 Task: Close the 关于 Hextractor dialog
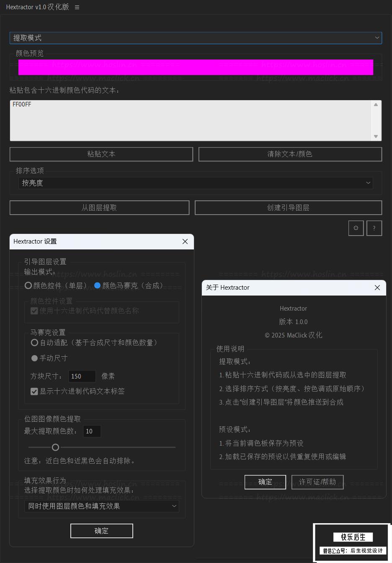click(x=377, y=288)
